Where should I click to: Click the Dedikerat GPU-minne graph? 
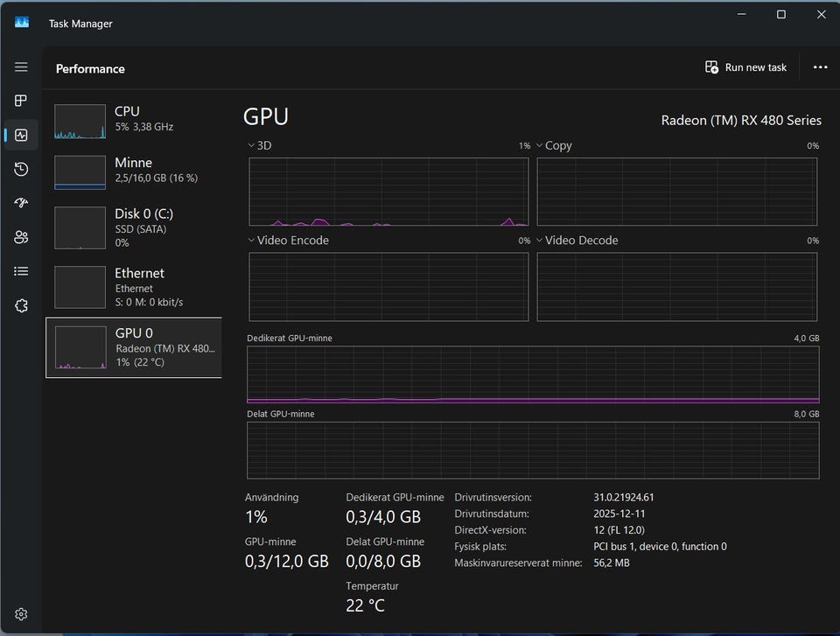pos(533,374)
